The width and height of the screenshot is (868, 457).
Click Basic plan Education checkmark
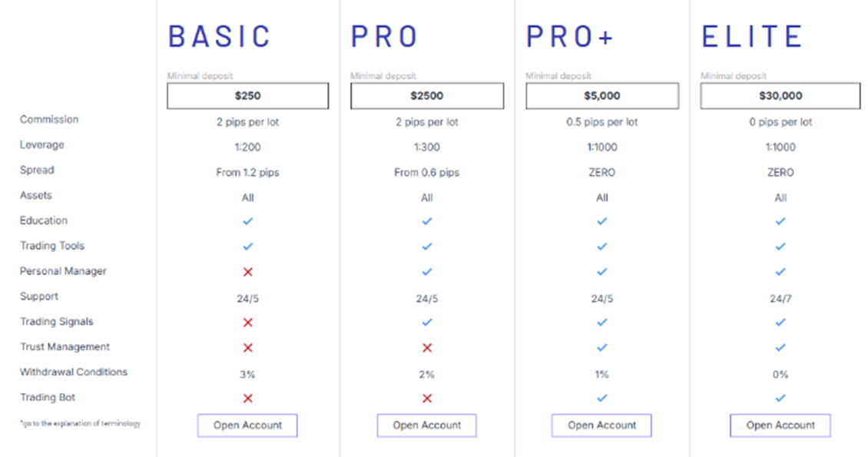(x=247, y=221)
